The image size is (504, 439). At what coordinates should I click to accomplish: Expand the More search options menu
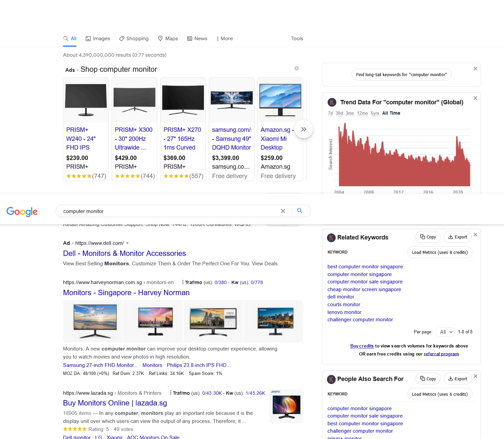225,39
